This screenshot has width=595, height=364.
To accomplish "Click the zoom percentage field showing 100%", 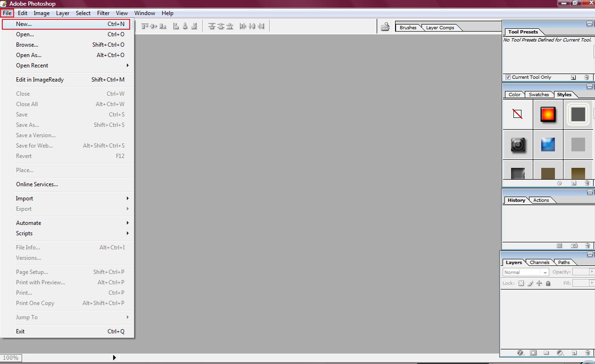I will (x=11, y=358).
